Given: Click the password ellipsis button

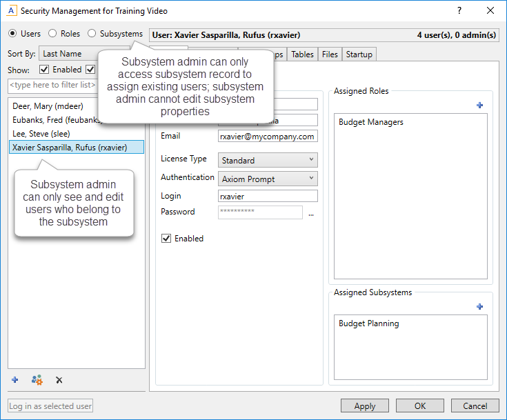Looking at the screenshot, I should [x=311, y=213].
